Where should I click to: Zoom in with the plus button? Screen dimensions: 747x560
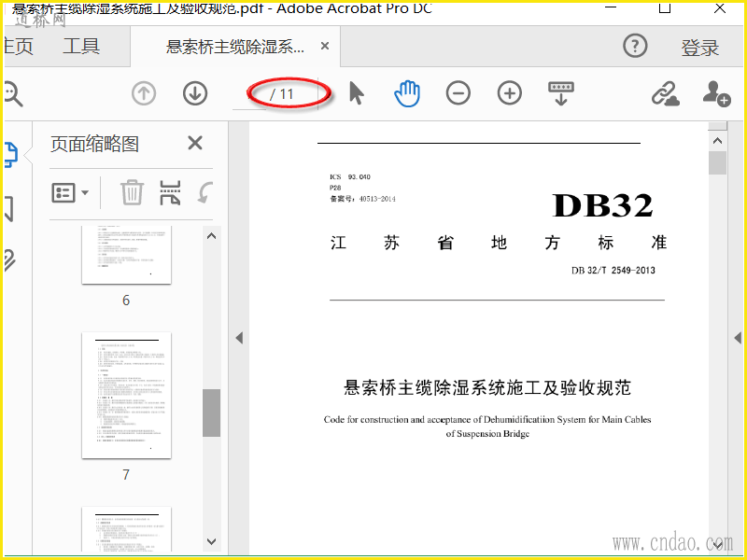coord(510,92)
